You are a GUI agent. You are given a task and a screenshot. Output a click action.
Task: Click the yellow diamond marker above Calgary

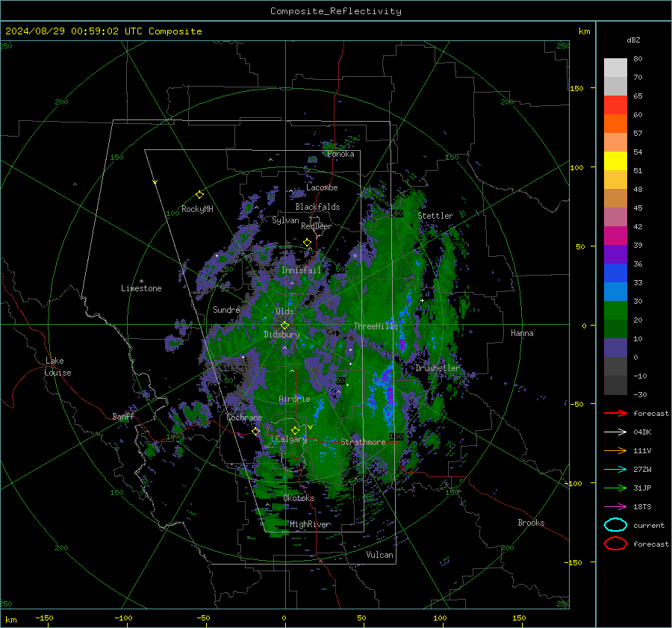295,430
